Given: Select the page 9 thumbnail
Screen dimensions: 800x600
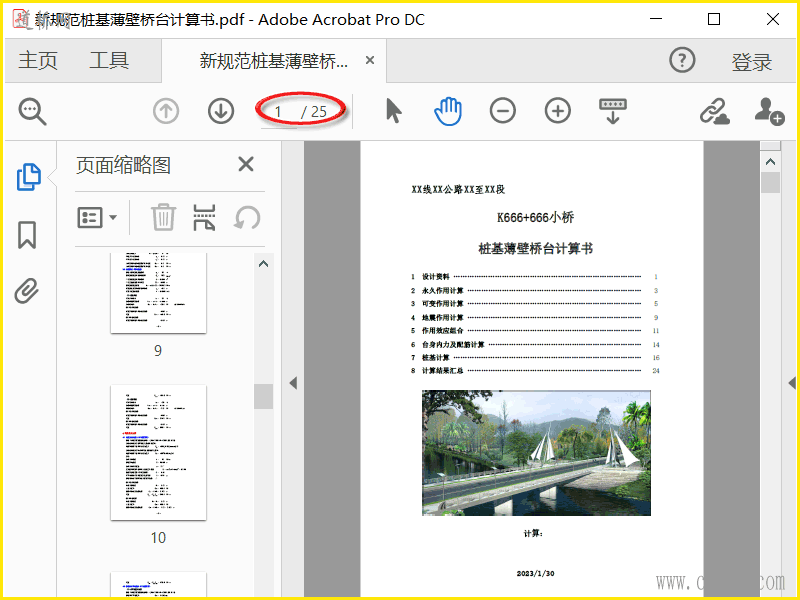Looking at the screenshot, I should pos(158,293).
